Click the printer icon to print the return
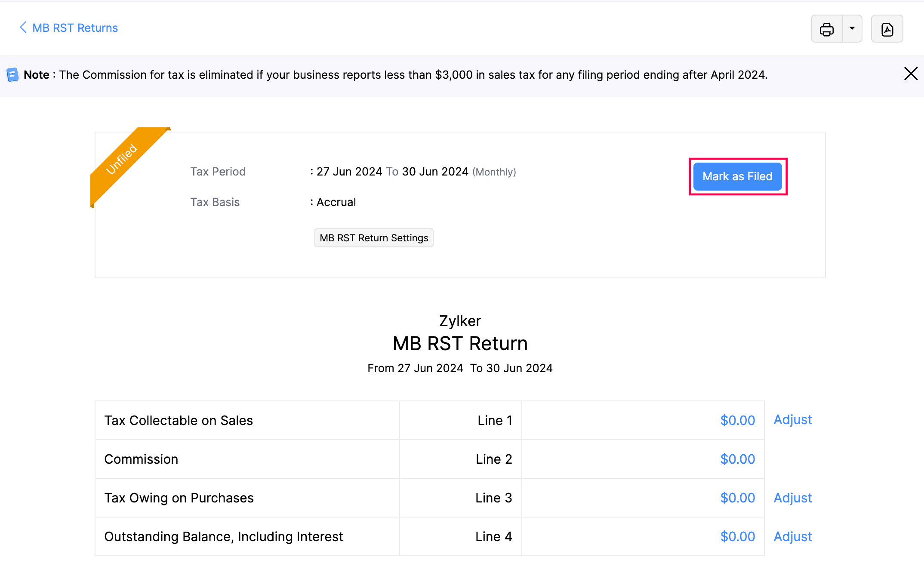The image size is (924, 573). (827, 28)
